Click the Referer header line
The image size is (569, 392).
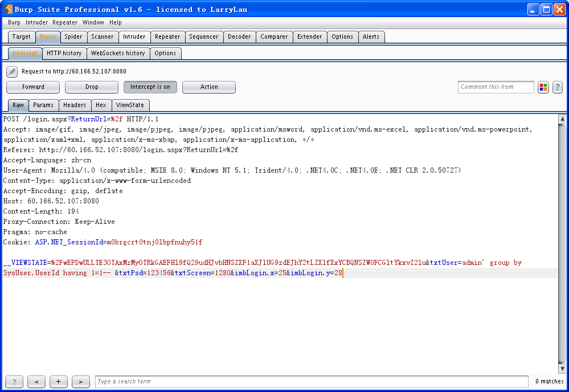click(121, 150)
